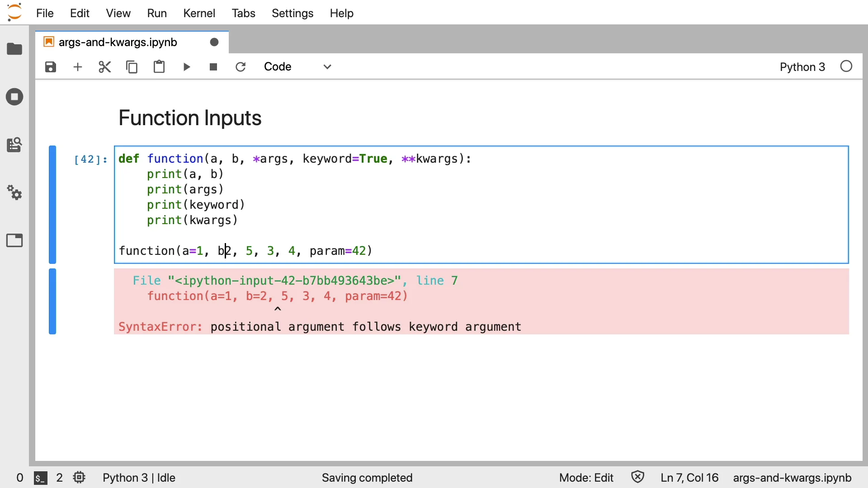Open the Settings menu
868x488 pixels.
tap(292, 13)
